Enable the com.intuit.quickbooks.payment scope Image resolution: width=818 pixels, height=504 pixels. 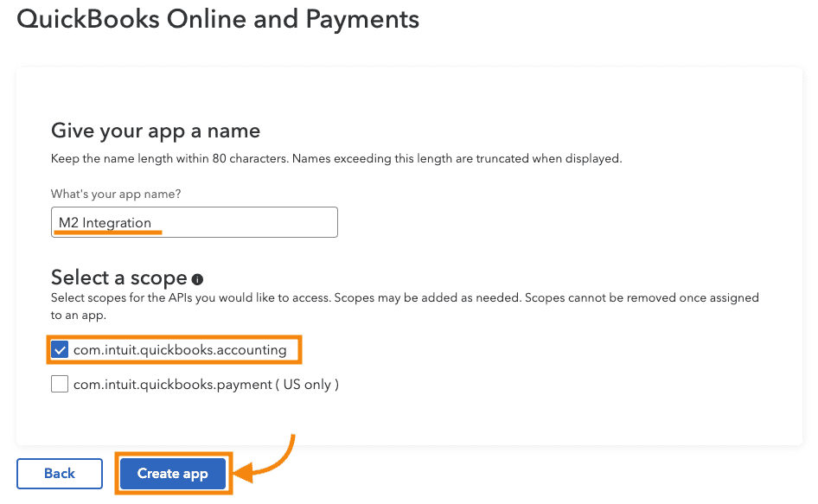[60, 384]
